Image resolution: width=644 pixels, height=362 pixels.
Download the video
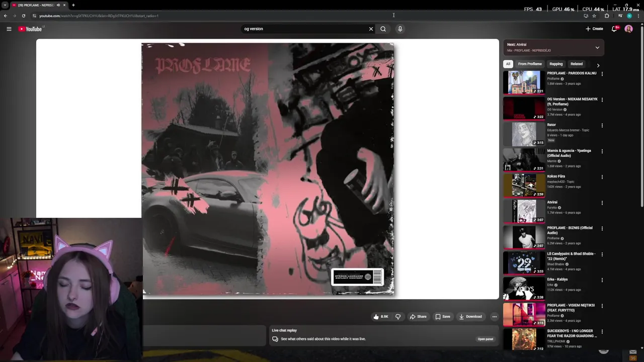coord(470,317)
